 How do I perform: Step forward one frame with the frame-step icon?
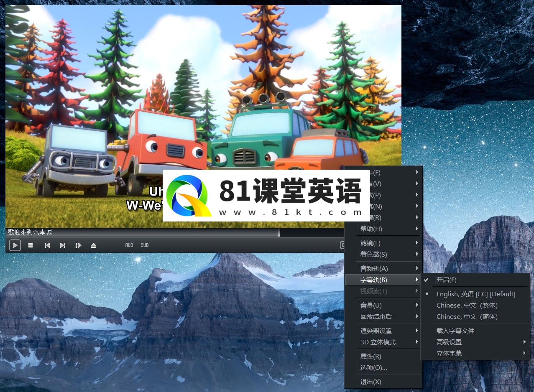[78, 245]
